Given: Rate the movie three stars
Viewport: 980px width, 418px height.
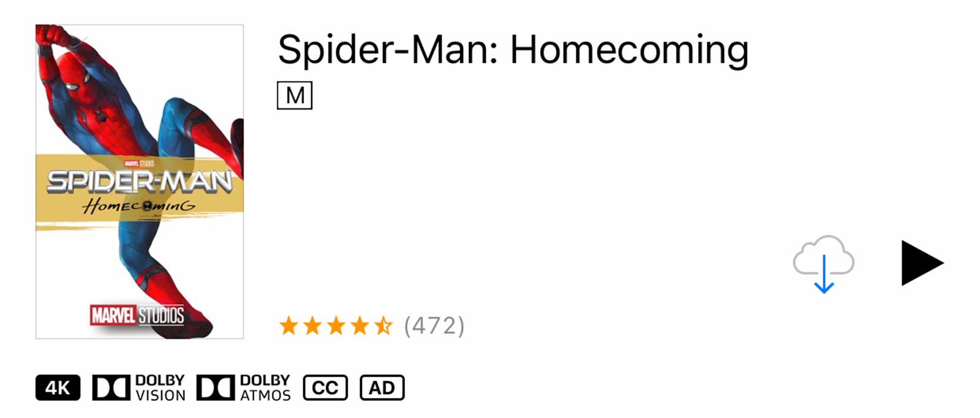Looking at the screenshot, I should point(336,326).
